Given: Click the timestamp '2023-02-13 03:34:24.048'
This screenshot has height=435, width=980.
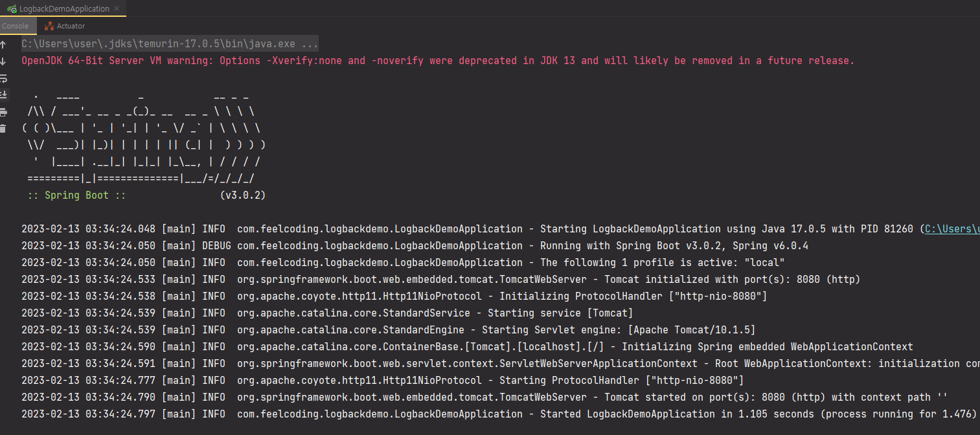Looking at the screenshot, I should (88, 229).
